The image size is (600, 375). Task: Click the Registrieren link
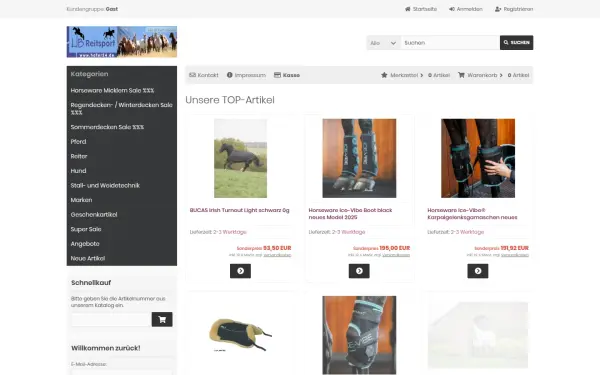518,9
